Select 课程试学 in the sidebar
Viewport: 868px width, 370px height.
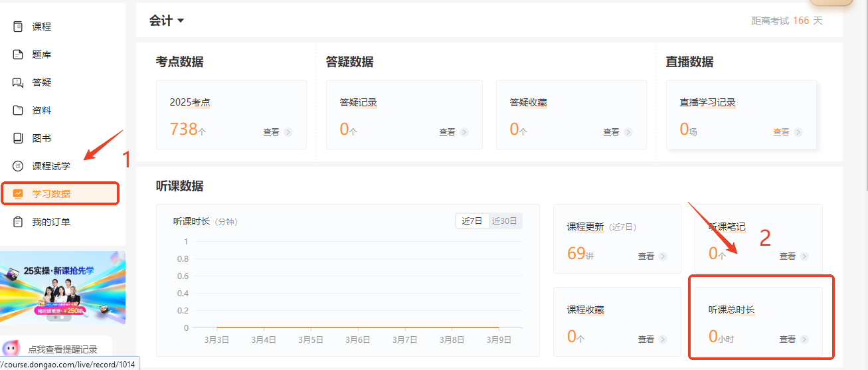[51, 166]
